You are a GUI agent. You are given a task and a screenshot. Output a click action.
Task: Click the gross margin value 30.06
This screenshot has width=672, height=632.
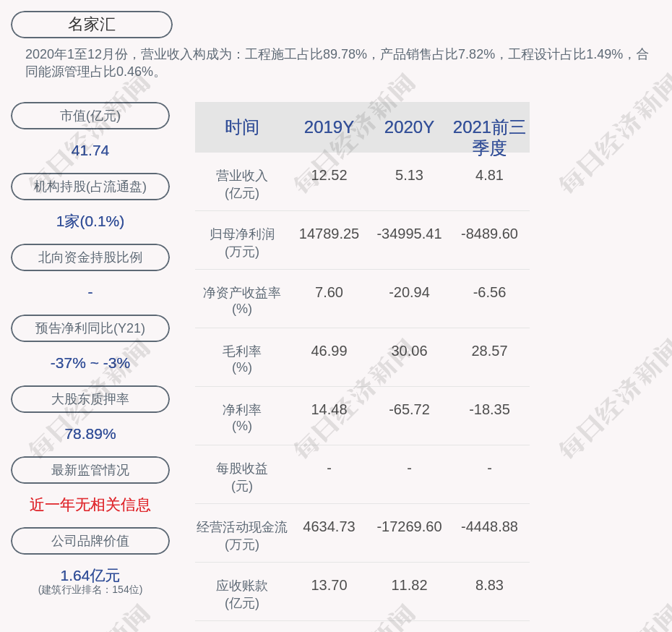click(409, 351)
